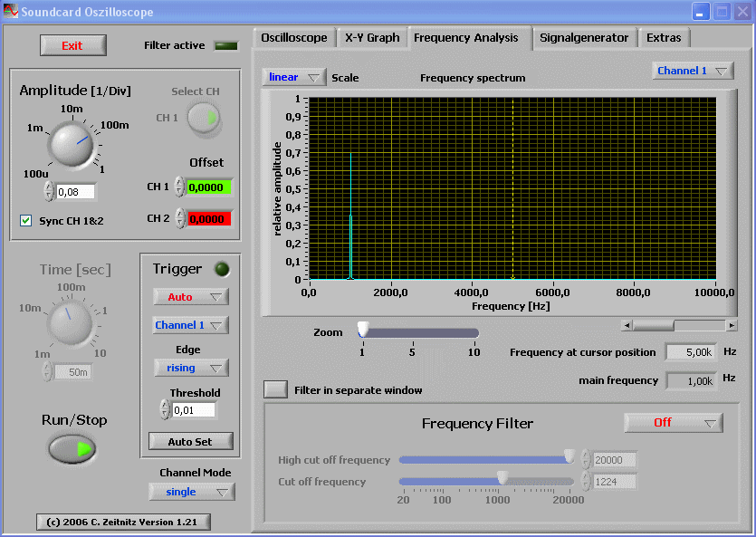Click the Frequency at cursor position field
This screenshot has width=756, height=537.
tap(692, 352)
